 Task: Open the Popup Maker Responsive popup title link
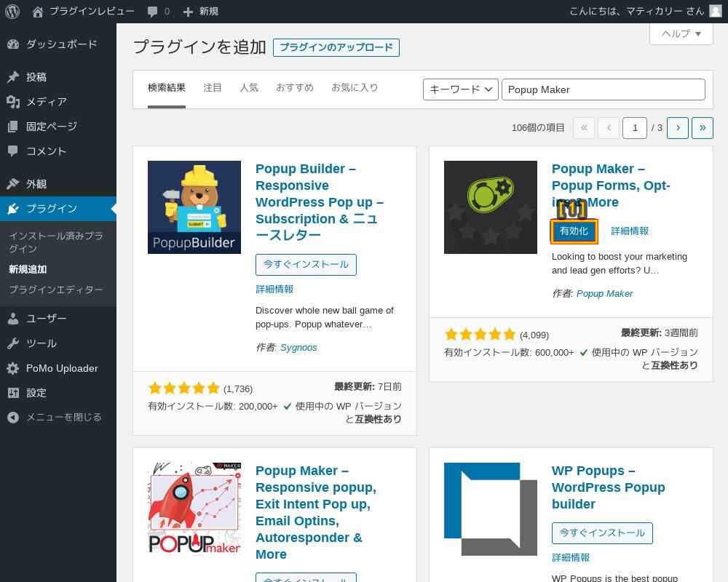[316, 512]
